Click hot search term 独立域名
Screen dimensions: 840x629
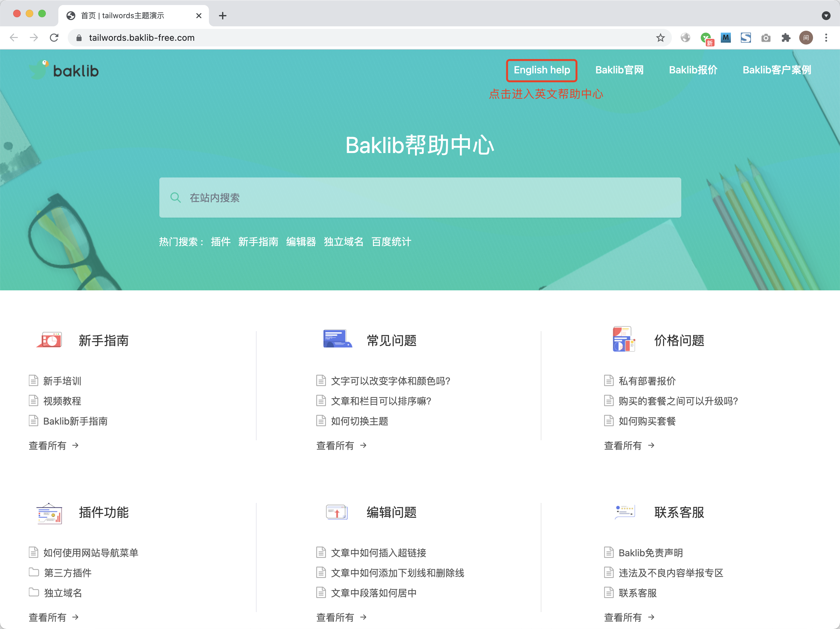tap(344, 242)
